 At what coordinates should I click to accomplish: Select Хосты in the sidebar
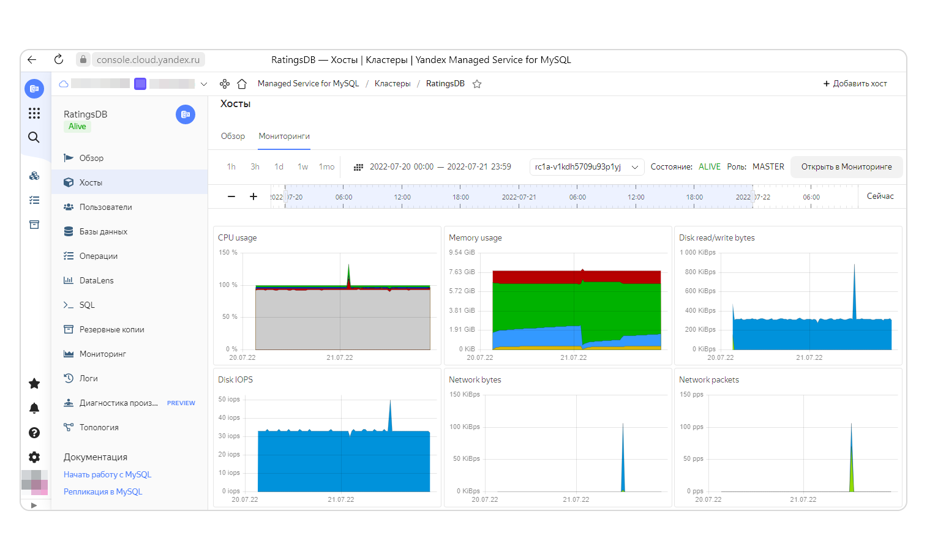tap(130, 182)
